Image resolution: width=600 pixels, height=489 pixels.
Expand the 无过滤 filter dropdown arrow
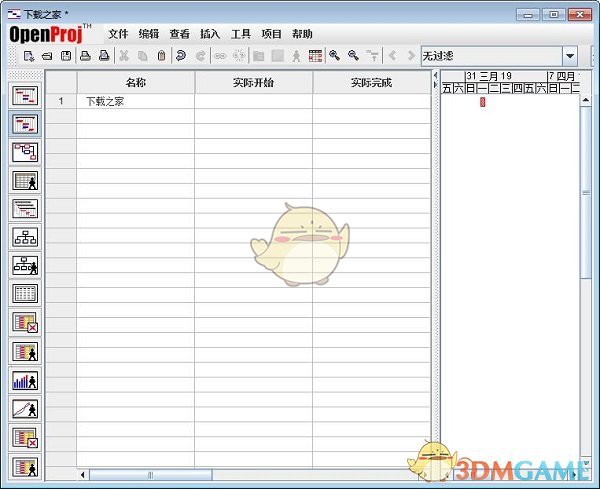tap(570, 56)
